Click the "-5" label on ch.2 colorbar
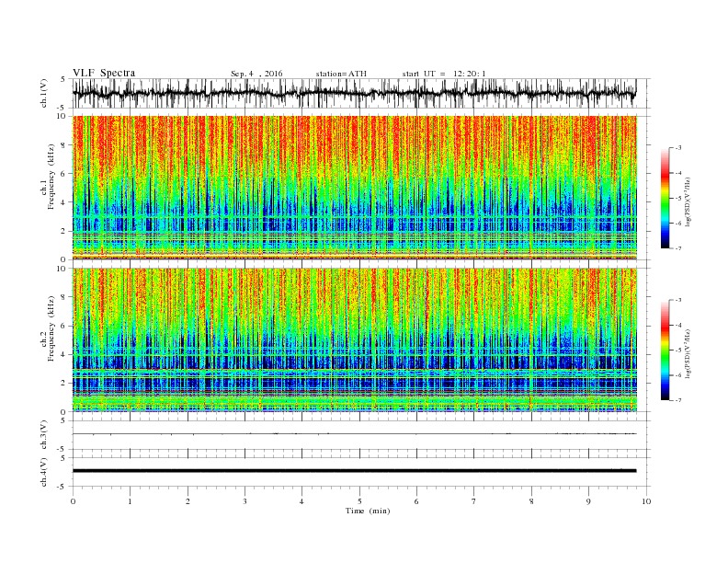Image resolution: width=728 pixels, height=563 pixels. pos(678,350)
